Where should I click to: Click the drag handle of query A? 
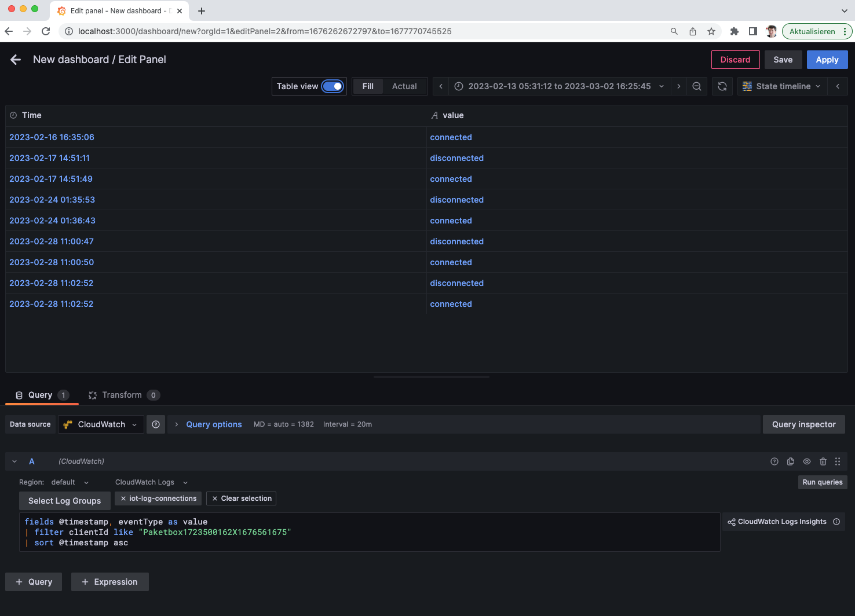coord(838,461)
